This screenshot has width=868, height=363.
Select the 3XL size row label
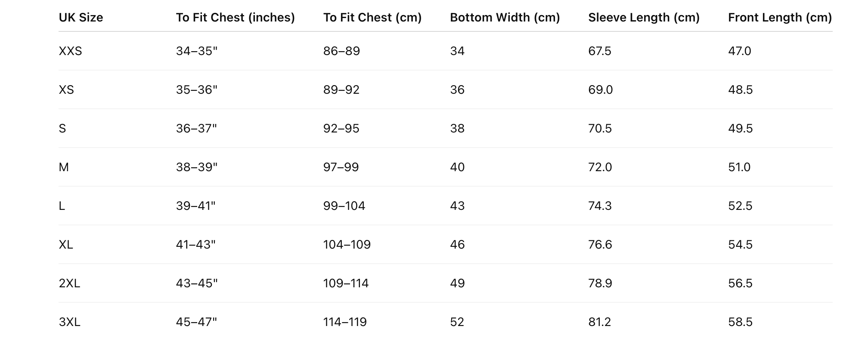(x=70, y=322)
